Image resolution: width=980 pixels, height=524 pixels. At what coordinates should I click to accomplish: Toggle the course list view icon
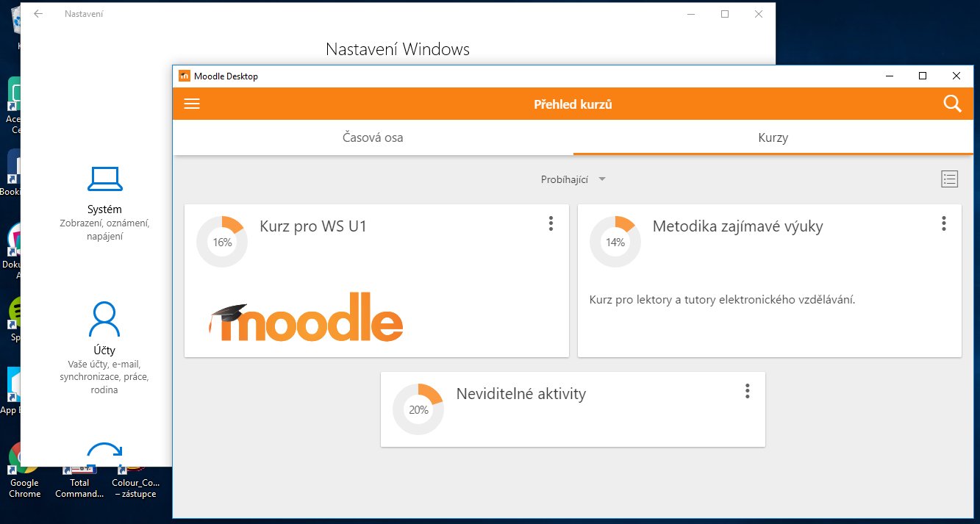[949, 179]
